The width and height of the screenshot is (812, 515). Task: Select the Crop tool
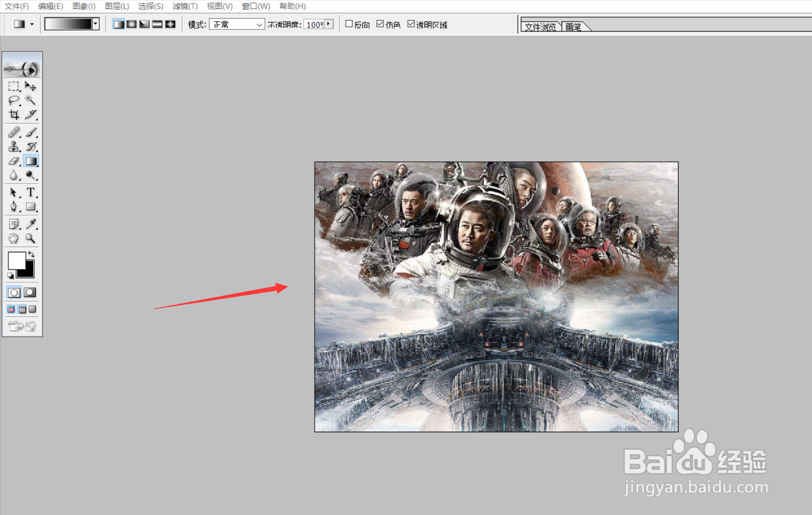14,114
